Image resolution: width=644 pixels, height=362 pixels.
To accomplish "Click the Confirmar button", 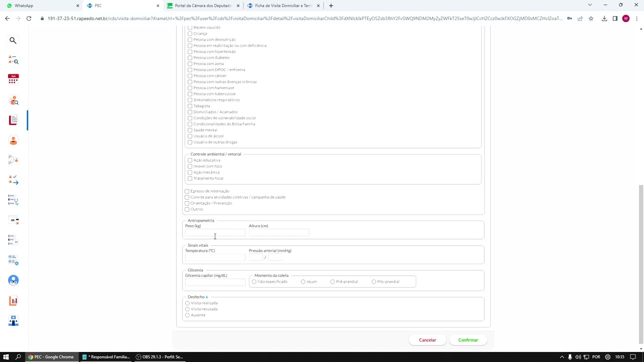I will pyautogui.click(x=468, y=340).
